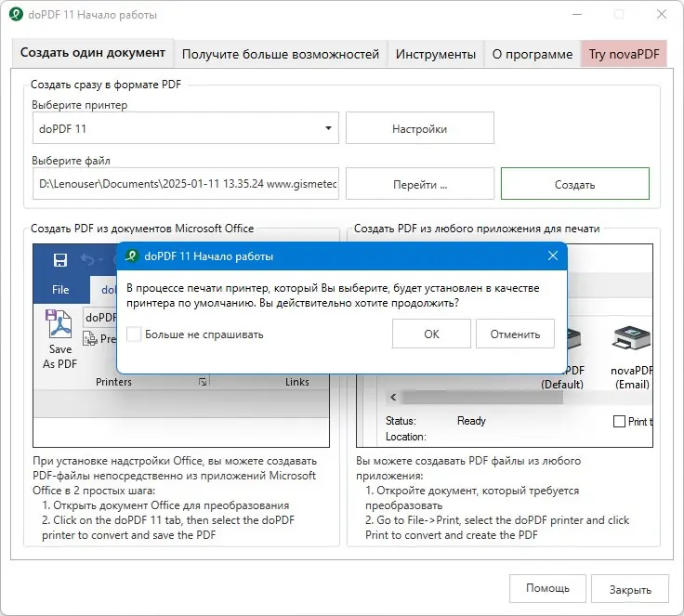Click the 'Создать' button
The width and height of the screenshot is (684, 616).
point(574,184)
